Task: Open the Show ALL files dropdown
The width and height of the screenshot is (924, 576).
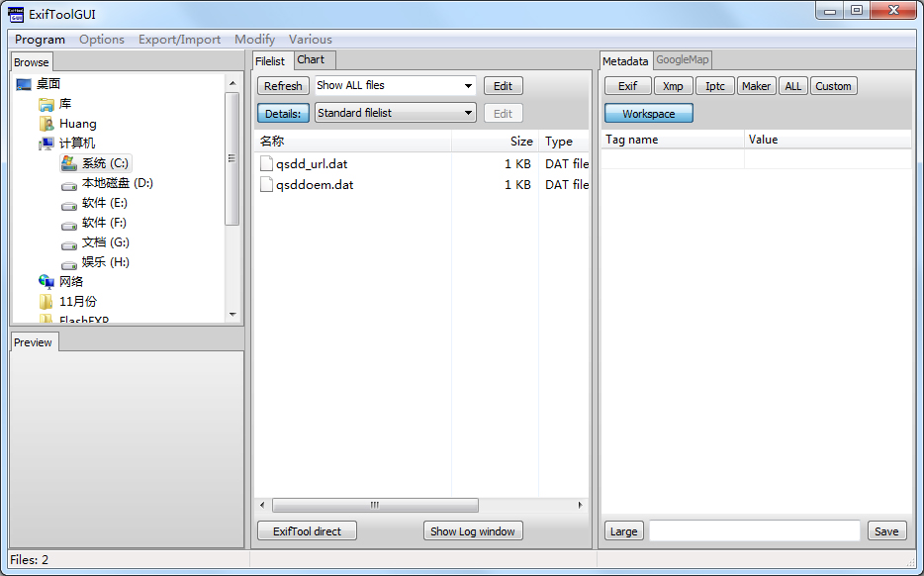Action: click(x=395, y=86)
